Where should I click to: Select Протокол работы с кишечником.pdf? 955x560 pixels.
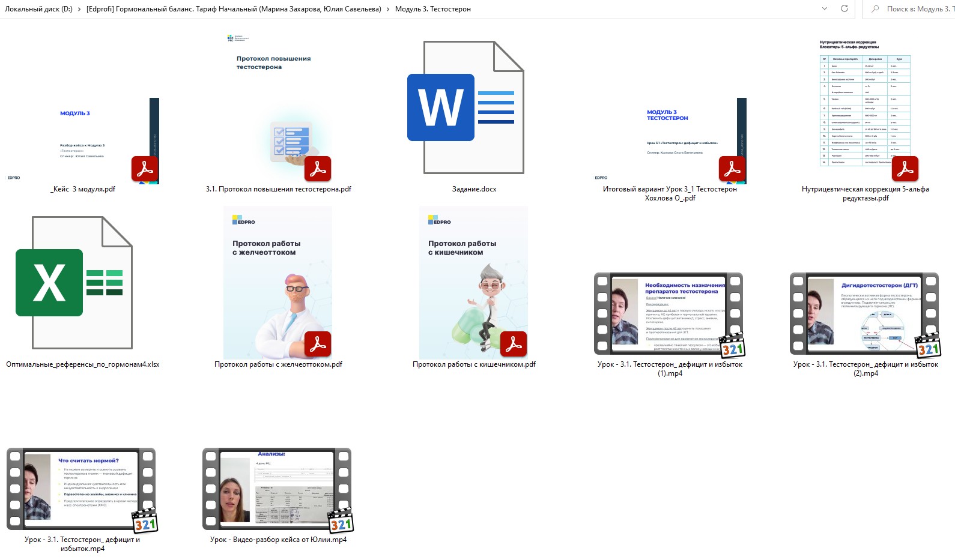point(473,283)
